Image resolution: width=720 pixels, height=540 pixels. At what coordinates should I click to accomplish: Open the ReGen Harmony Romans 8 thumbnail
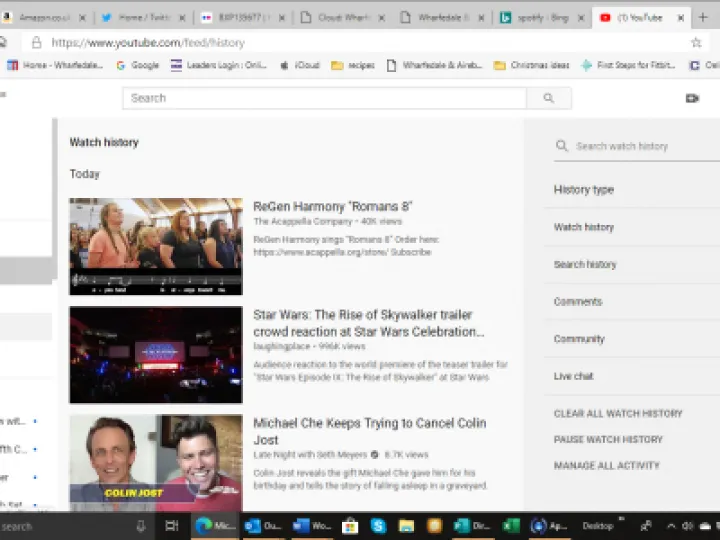(155, 246)
